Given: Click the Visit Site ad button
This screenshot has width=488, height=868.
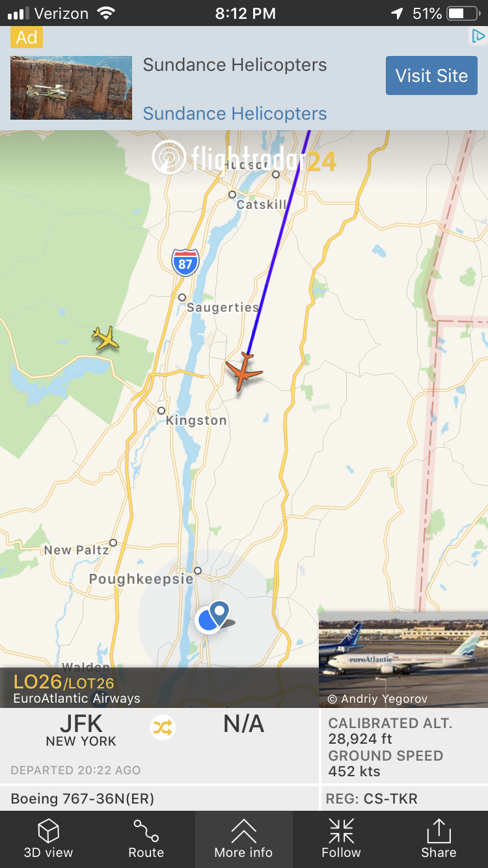Looking at the screenshot, I should click(x=431, y=75).
